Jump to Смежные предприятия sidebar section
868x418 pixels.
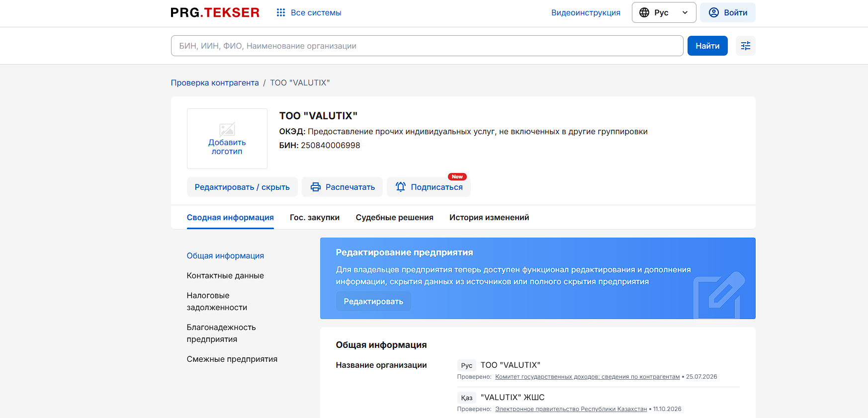tap(232, 359)
